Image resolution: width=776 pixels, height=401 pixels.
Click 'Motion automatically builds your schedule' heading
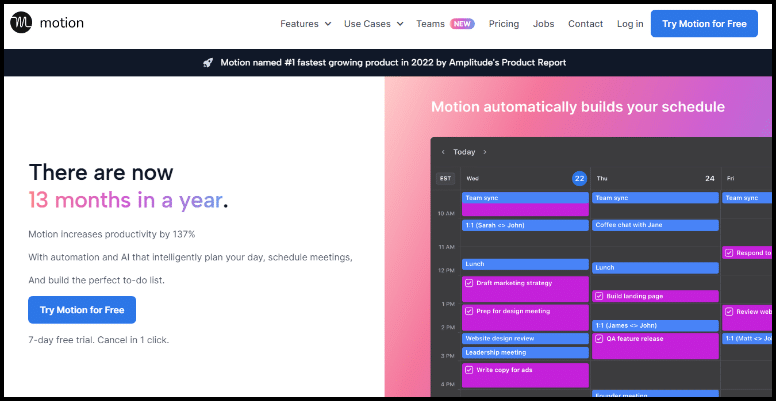(x=578, y=107)
